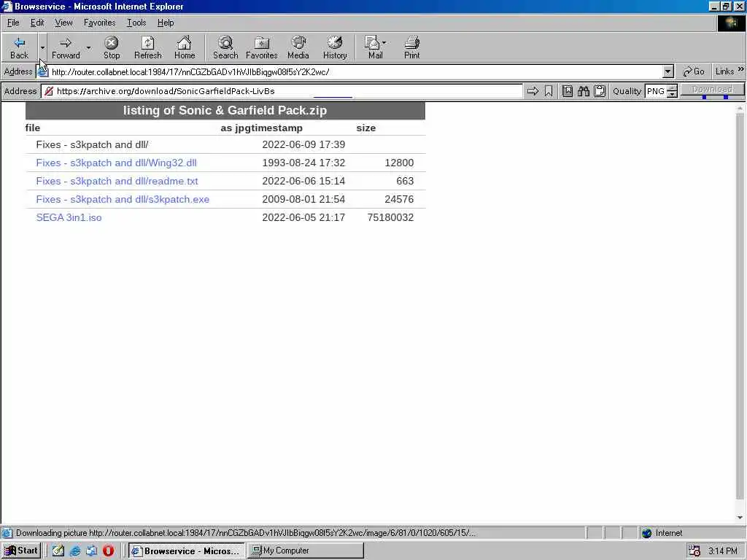Open the Back history dropdown arrow

[42, 47]
